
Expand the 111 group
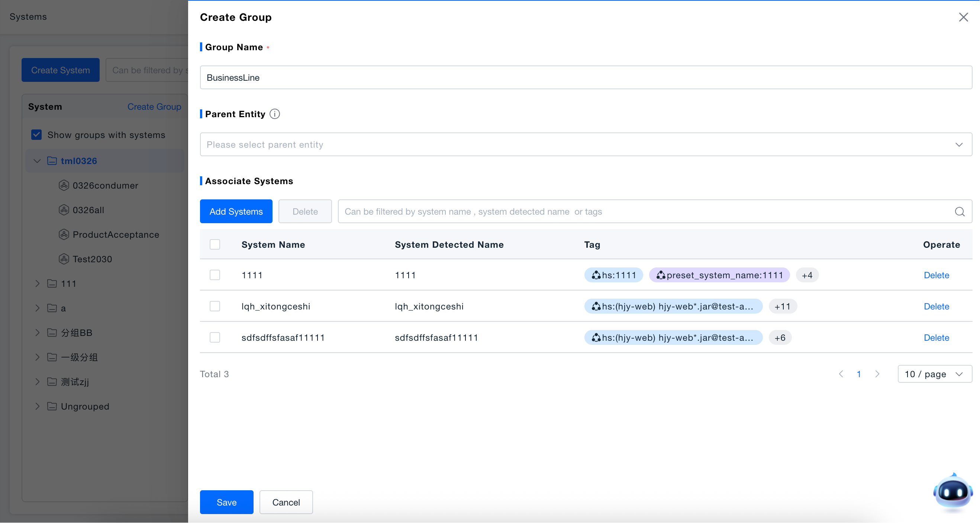tap(37, 283)
